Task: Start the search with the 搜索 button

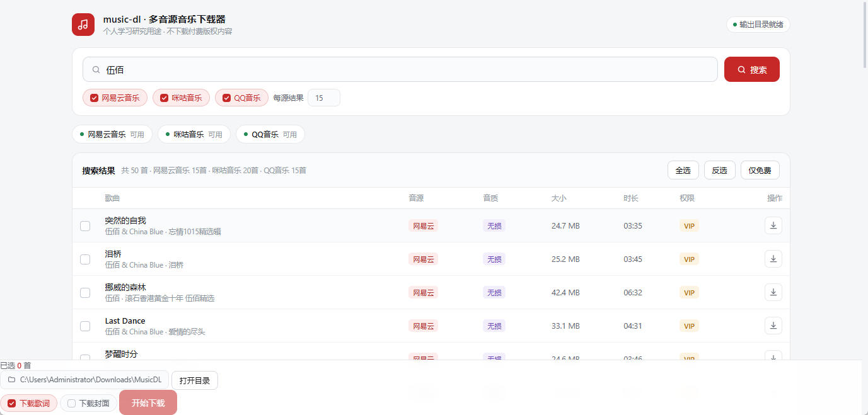Action: coord(752,69)
